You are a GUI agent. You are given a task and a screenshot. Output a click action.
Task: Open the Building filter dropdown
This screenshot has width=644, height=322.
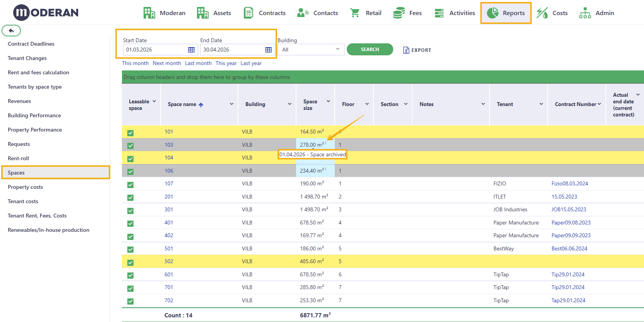(311, 50)
